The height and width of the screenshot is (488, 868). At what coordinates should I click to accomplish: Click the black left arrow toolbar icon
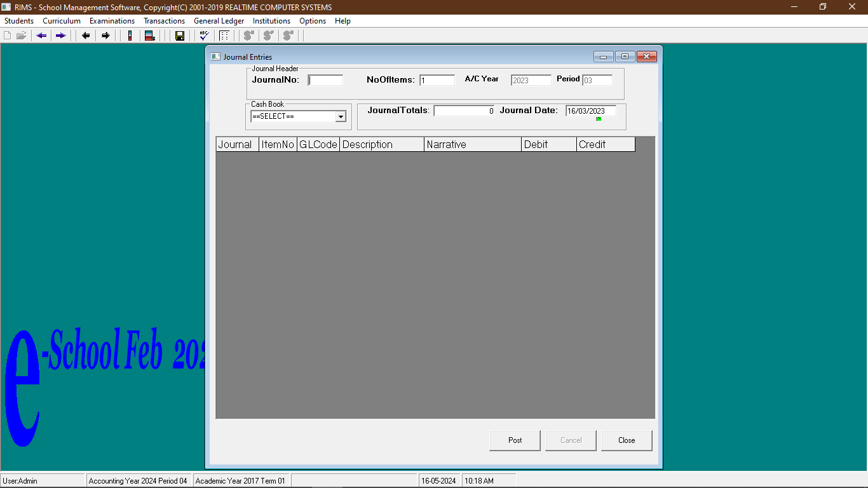(x=86, y=36)
